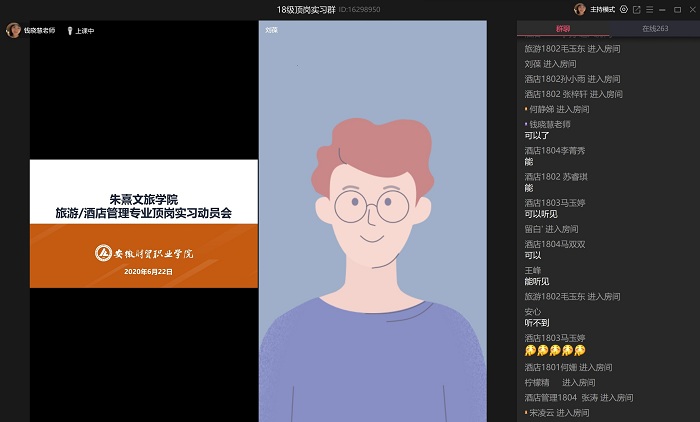Click the host avatar in the title bar
This screenshot has height=422, width=700.
click(x=579, y=9)
